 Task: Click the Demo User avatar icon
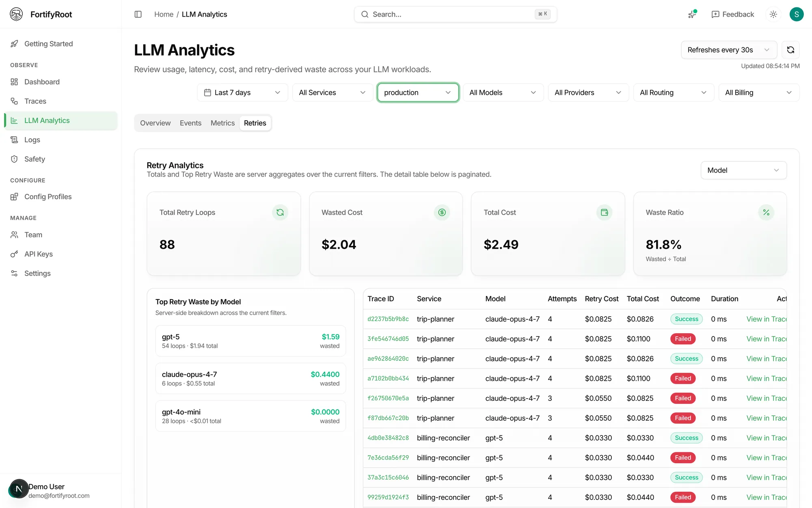[19, 489]
